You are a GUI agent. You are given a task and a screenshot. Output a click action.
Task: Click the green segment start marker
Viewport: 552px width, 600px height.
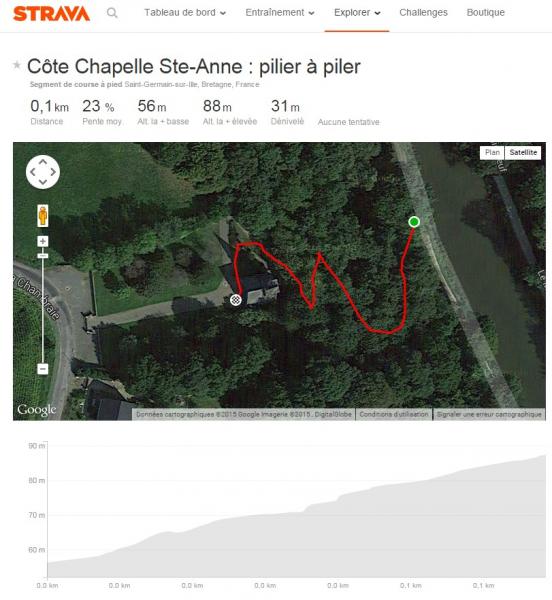414,222
